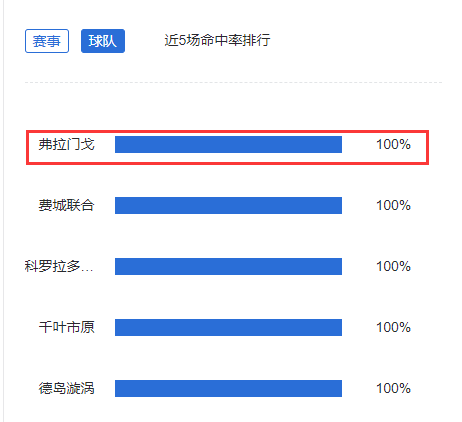462x422 pixels.
Task: Click the 近5场命中率排行 title
Action: click(x=217, y=40)
